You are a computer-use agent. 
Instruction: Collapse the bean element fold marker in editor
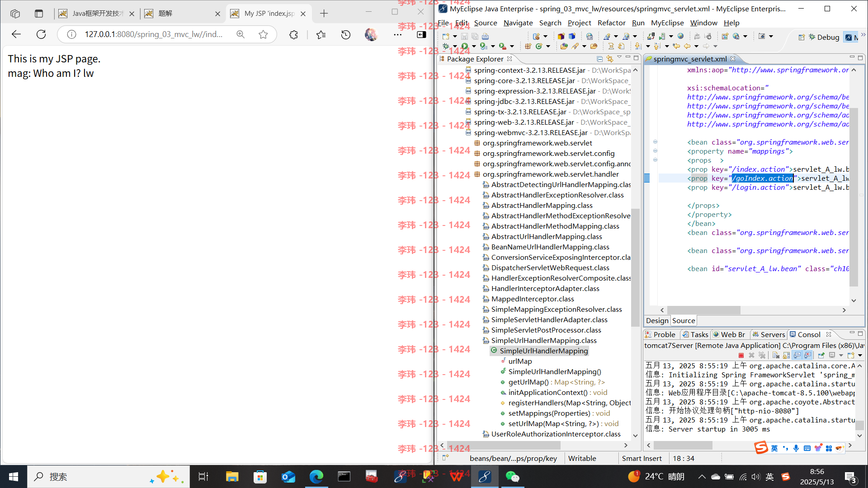click(x=655, y=142)
